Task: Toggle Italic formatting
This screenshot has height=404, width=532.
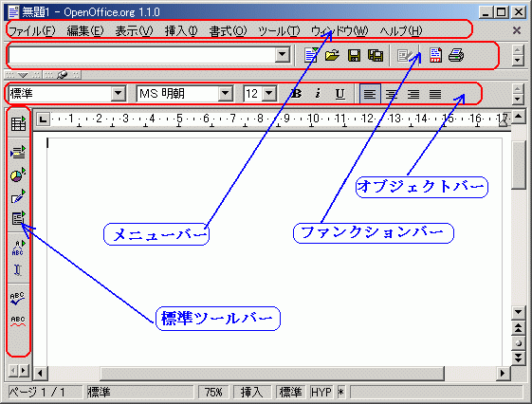Action: [318, 93]
